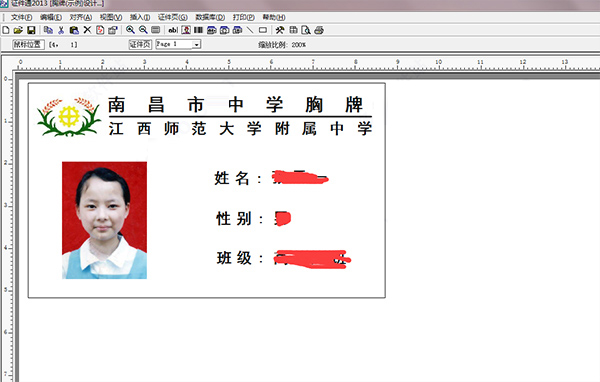Click the vertical ruler at left

click(x=7, y=226)
